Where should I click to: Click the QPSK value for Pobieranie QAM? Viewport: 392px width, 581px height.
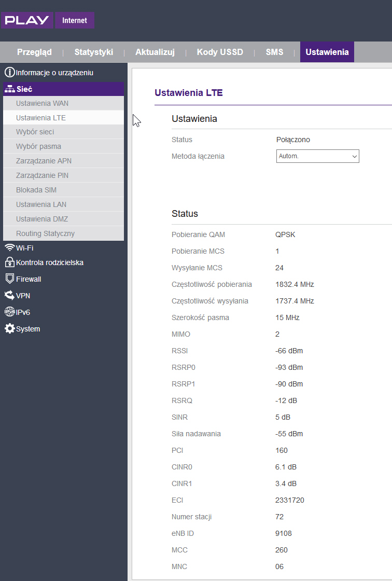click(x=285, y=234)
